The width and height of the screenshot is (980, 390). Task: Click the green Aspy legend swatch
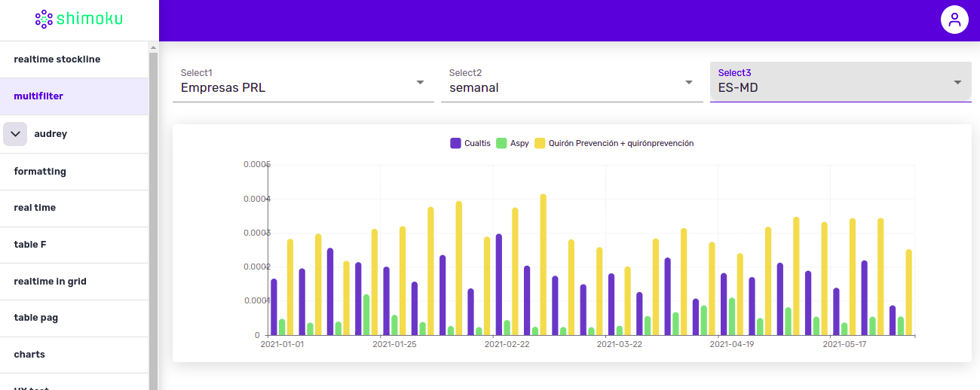(x=501, y=143)
